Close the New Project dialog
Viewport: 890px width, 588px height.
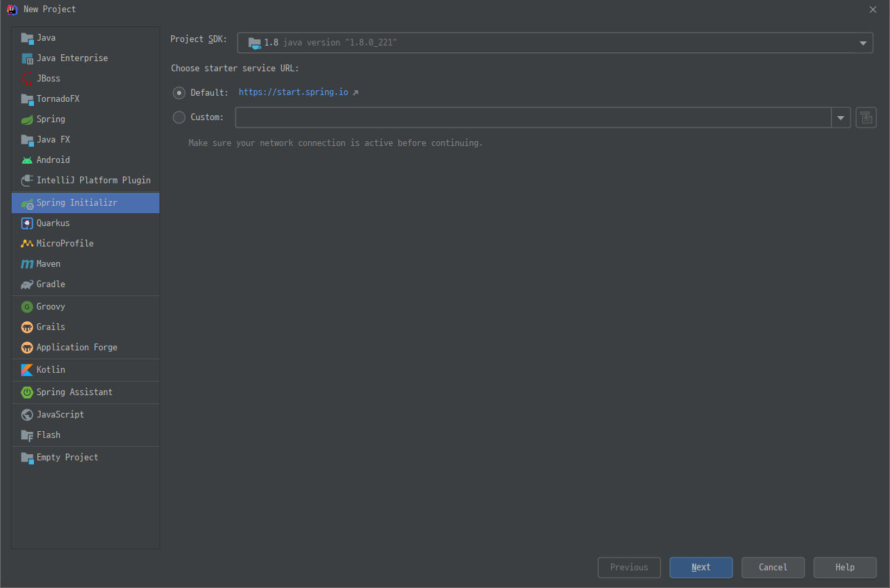873,10
